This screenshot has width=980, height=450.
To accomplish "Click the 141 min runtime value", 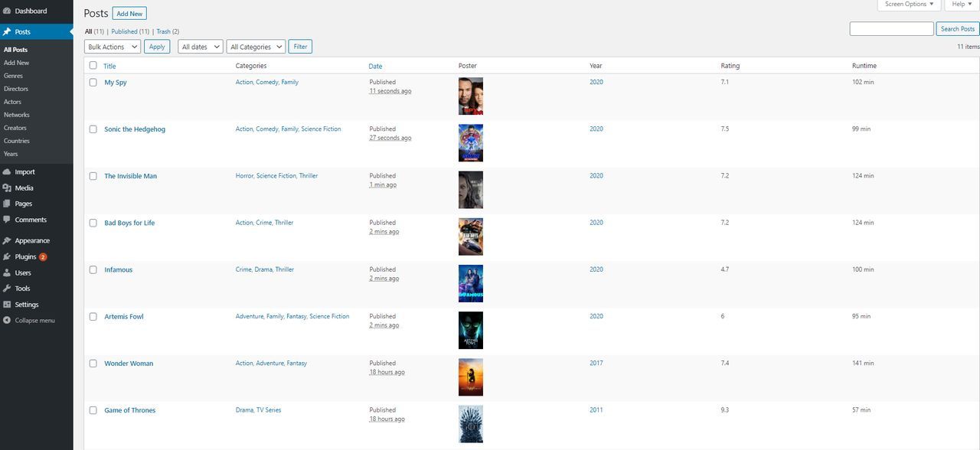I will 863,364.
